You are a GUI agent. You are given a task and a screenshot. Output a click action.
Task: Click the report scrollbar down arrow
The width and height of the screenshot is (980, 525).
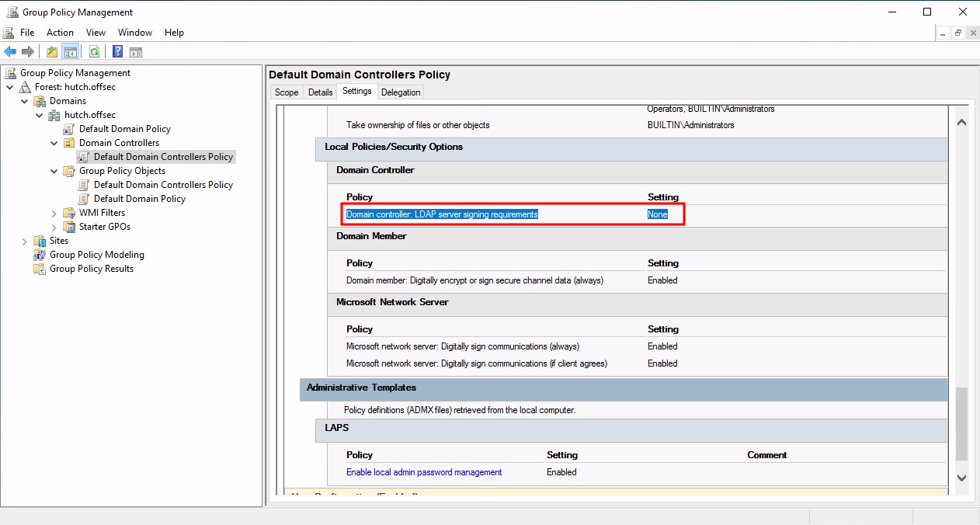[961, 478]
